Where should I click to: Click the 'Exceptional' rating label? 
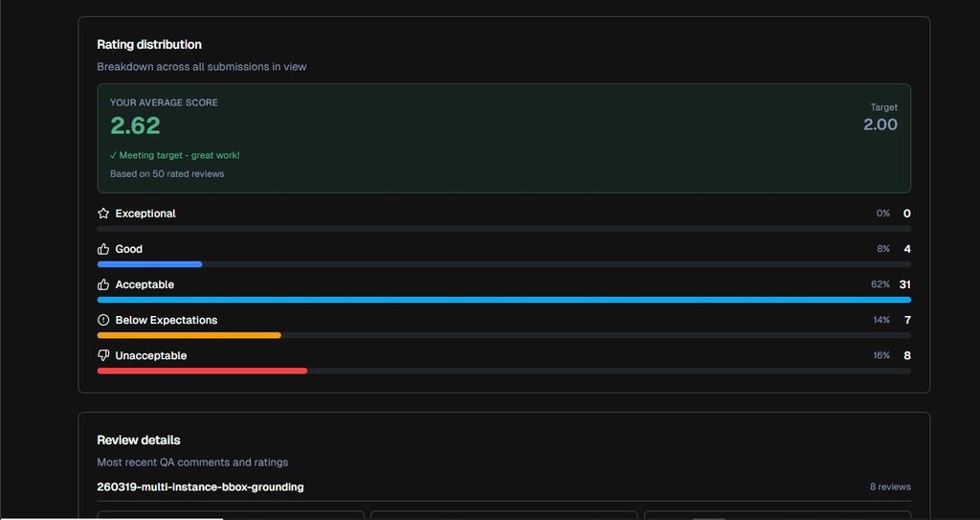tap(145, 214)
